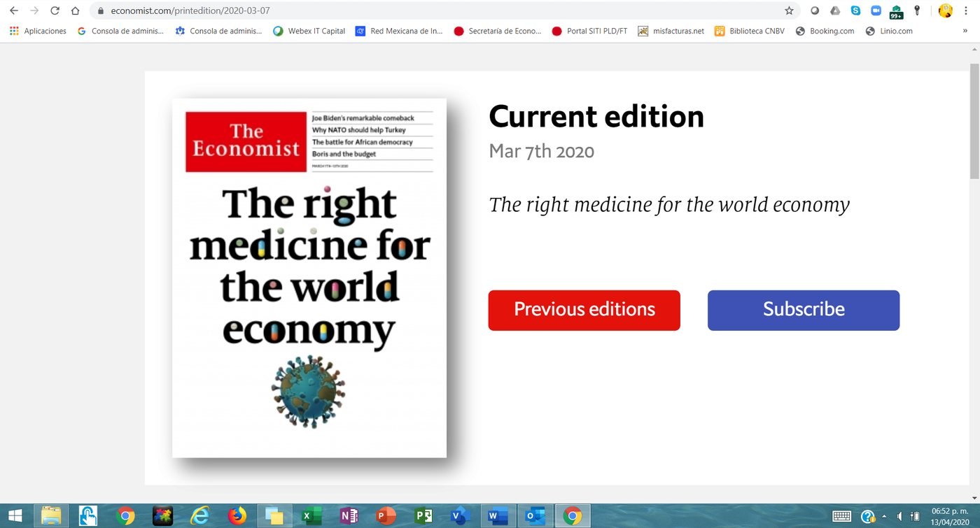
Task: Click the grey circle extension icon
Action: [x=814, y=10]
